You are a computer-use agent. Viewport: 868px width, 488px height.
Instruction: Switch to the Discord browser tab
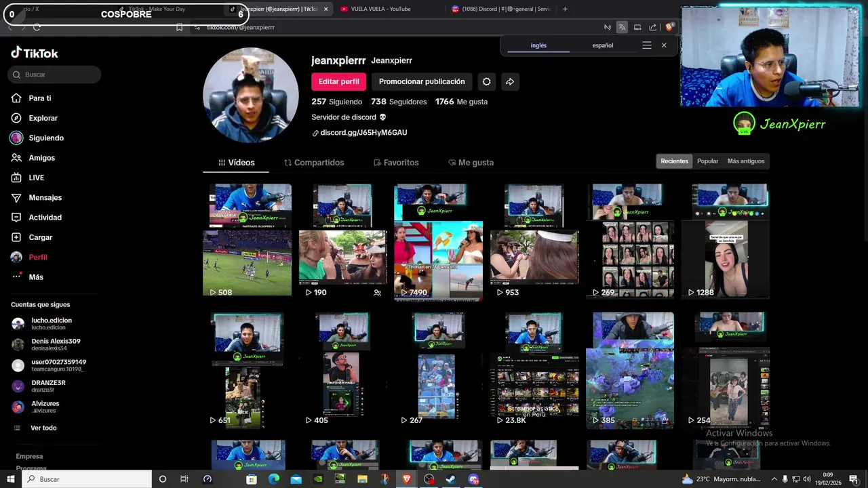500,9
